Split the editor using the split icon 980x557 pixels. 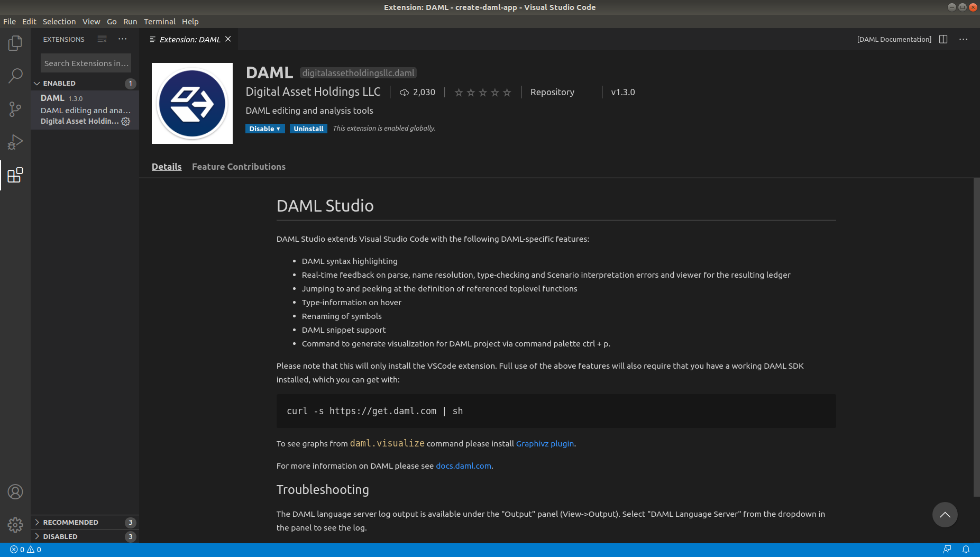click(x=944, y=39)
